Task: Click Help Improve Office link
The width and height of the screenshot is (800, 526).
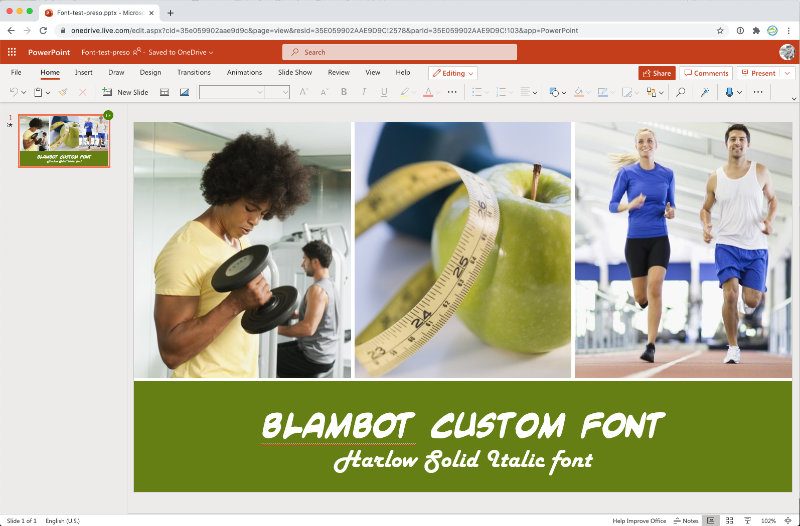Action: [x=639, y=521]
